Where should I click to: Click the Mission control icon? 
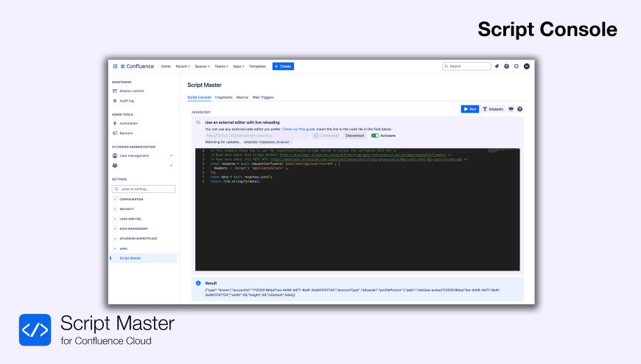pyautogui.click(x=115, y=91)
